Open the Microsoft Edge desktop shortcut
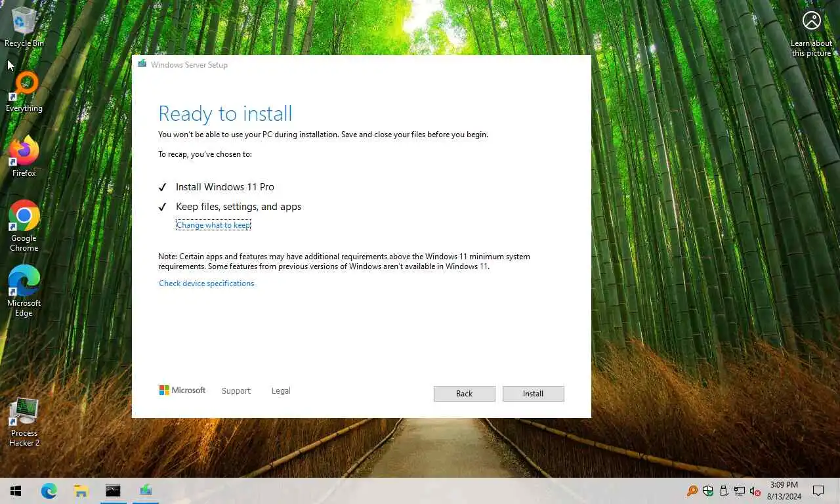The image size is (840, 504). (24, 291)
